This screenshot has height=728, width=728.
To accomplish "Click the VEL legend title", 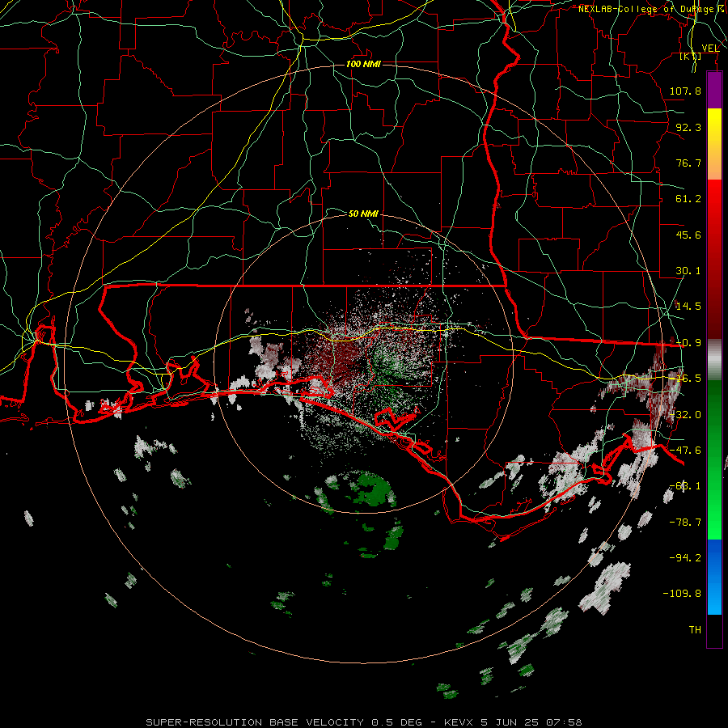I will coord(710,49).
